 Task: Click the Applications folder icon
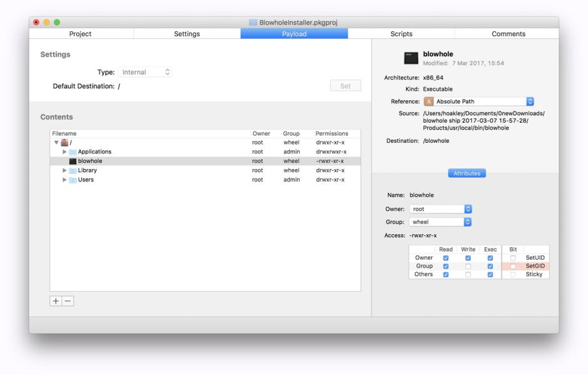pyautogui.click(x=73, y=152)
